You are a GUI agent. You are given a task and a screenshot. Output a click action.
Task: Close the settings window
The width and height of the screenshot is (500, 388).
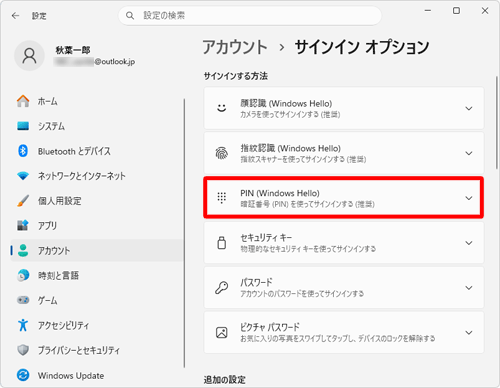(485, 11)
